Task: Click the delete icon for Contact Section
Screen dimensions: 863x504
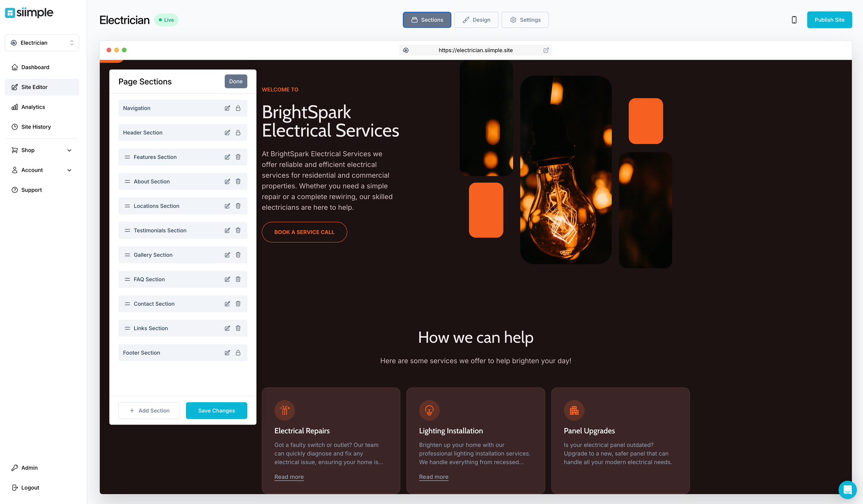Action: (x=237, y=304)
